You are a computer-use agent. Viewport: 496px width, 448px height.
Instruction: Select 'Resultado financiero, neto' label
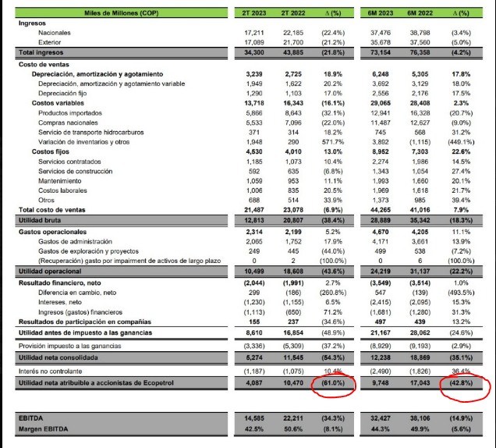pos(60,283)
